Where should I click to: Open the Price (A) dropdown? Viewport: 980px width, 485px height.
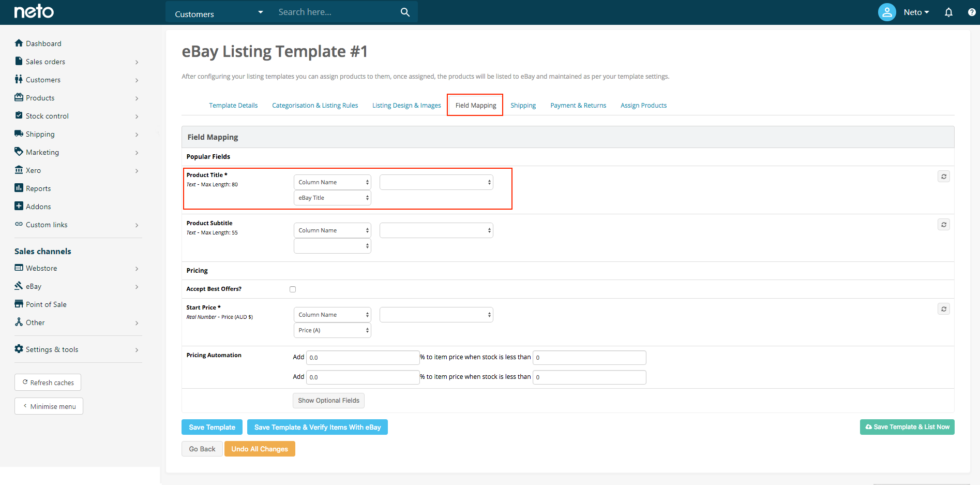tap(333, 330)
